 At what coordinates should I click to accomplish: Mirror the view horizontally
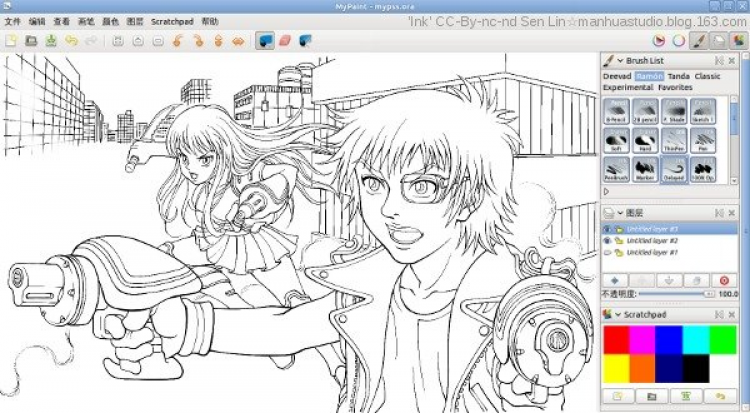238,41
